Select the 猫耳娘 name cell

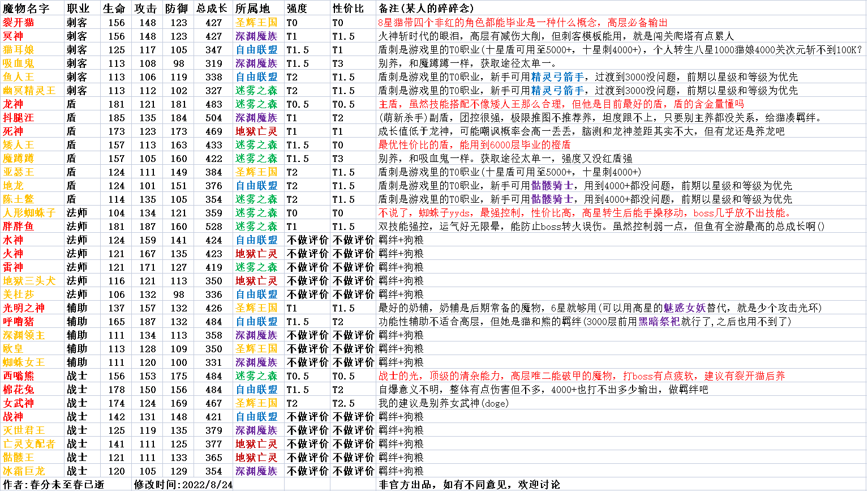(x=19, y=50)
